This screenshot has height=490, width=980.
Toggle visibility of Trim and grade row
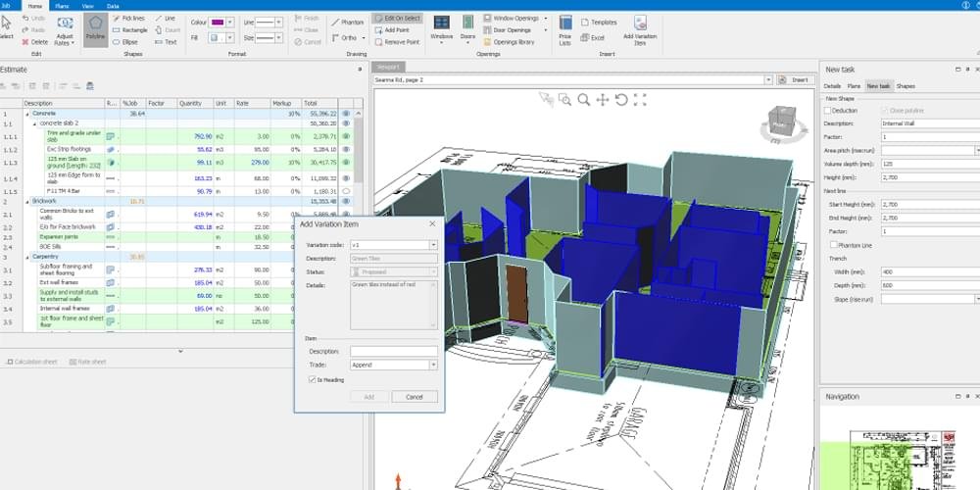click(346, 135)
